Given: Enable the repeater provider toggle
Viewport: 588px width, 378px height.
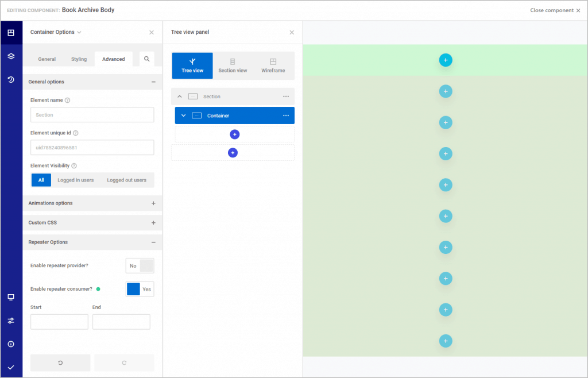Looking at the screenshot, I should click(x=140, y=265).
